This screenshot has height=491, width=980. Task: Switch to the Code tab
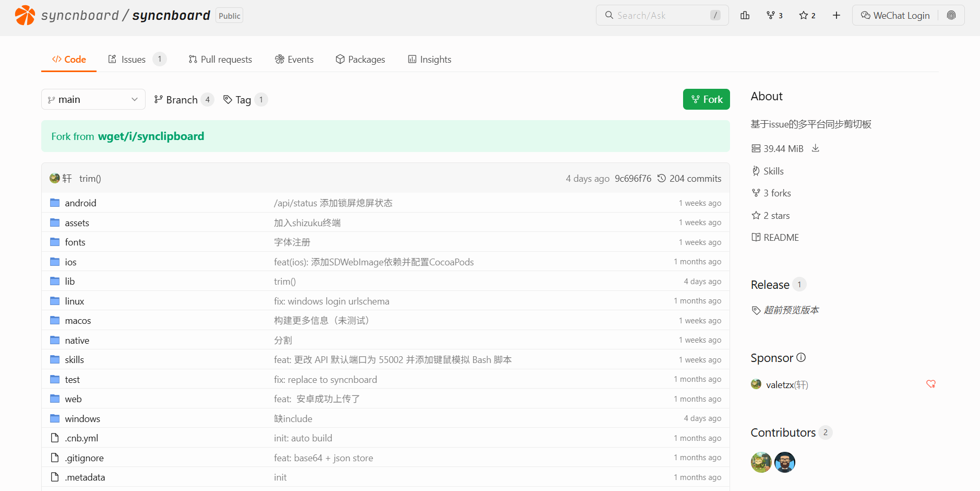point(69,60)
